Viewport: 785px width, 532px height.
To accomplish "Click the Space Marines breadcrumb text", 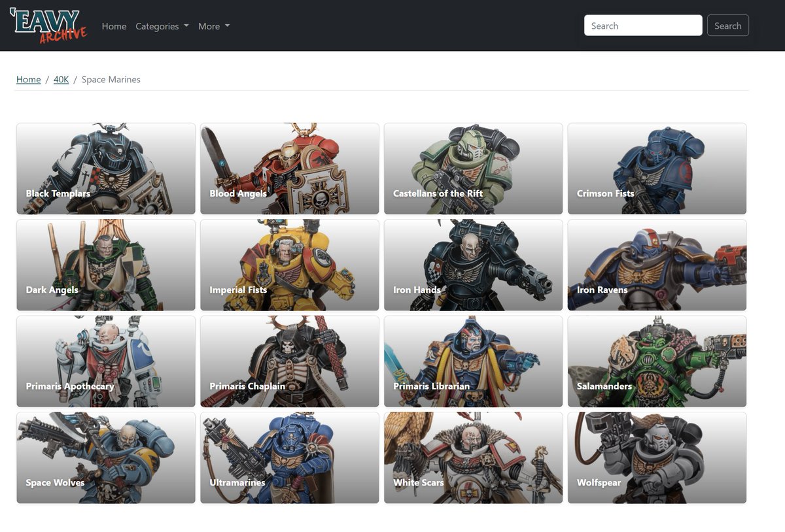I will point(111,80).
